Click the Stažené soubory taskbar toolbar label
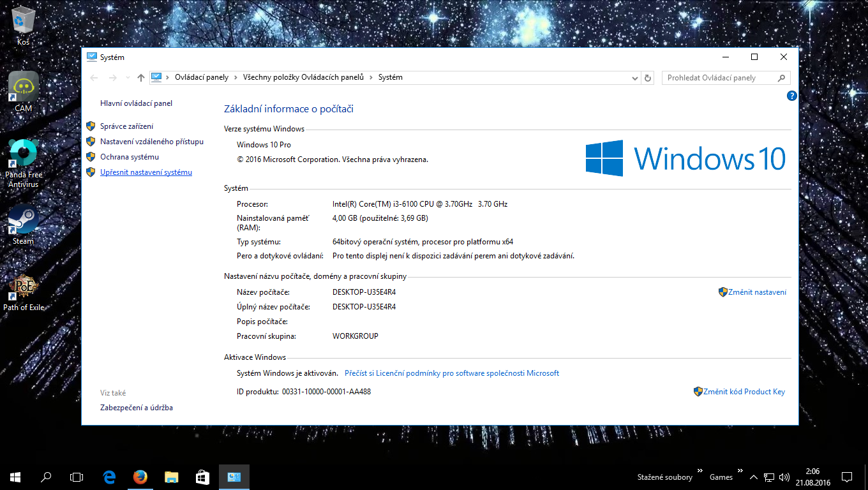868x490 pixels. click(664, 477)
